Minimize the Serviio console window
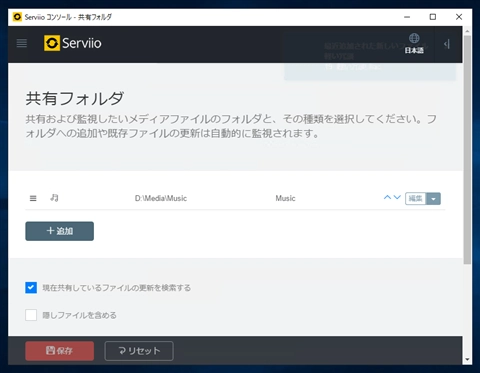This screenshot has height=373, width=480. tap(407, 17)
